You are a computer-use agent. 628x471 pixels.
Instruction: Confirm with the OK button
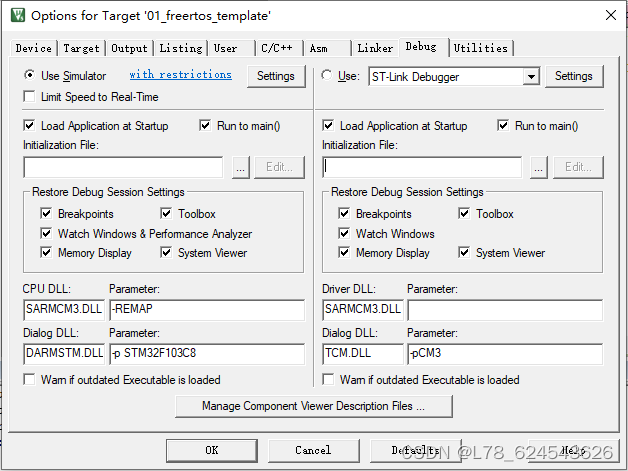click(212, 450)
